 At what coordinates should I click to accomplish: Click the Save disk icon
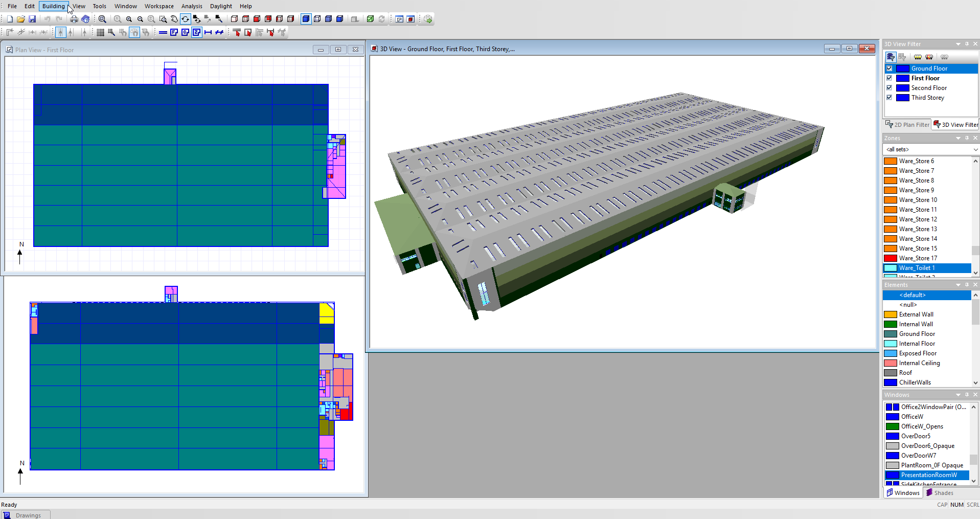tap(32, 19)
